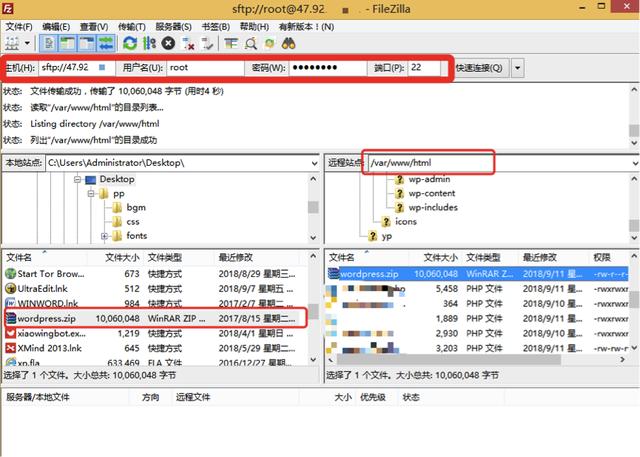Open the 服务器(S) menu
This screenshot has height=457, width=640.
coord(173,27)
